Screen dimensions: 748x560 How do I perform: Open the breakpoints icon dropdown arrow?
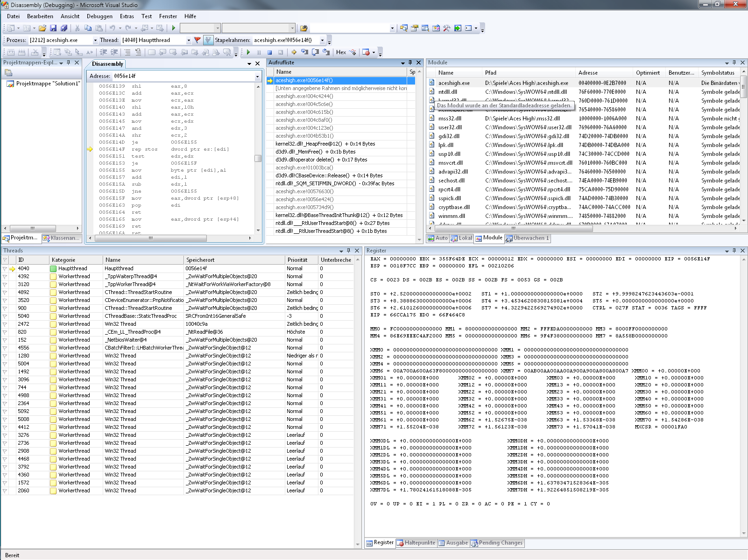pyautogui.click(x=374, y=52)
